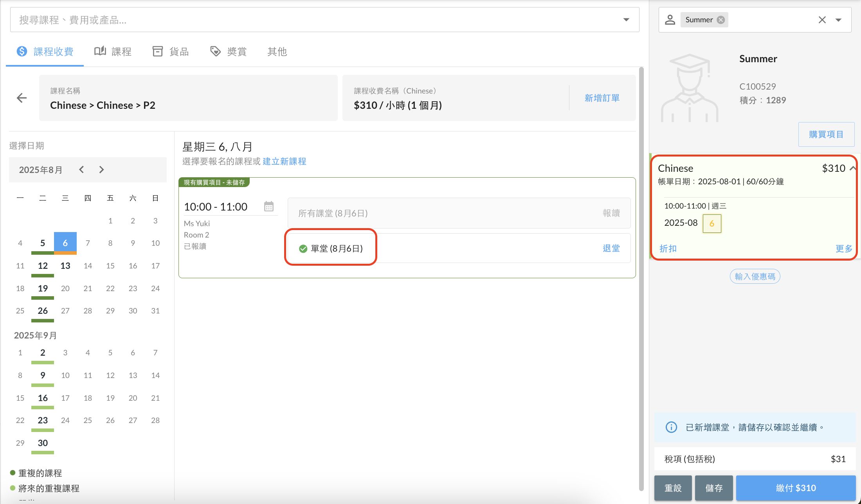Select August 12 in the calendar
Image resolution: width=861 pixels, height=504 pixels.
pos(43,266)
